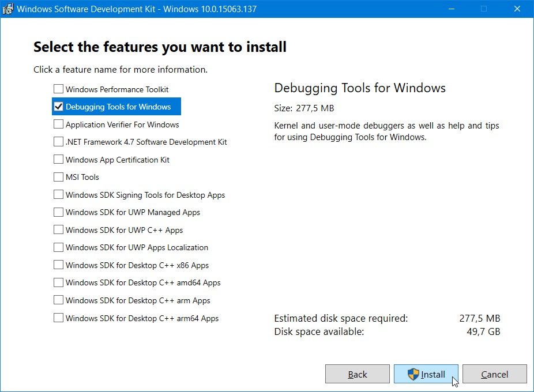This screenshot has width=534, height=392.
Task: Select Windows SDK for UWP Apps Localization label
Action: click(x=137, y=248)
